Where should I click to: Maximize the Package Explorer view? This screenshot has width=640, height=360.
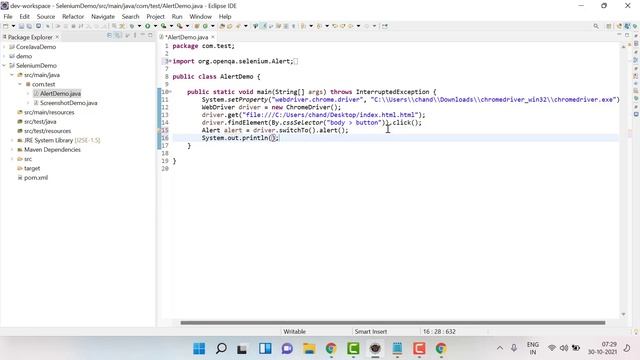click(150, 36)
